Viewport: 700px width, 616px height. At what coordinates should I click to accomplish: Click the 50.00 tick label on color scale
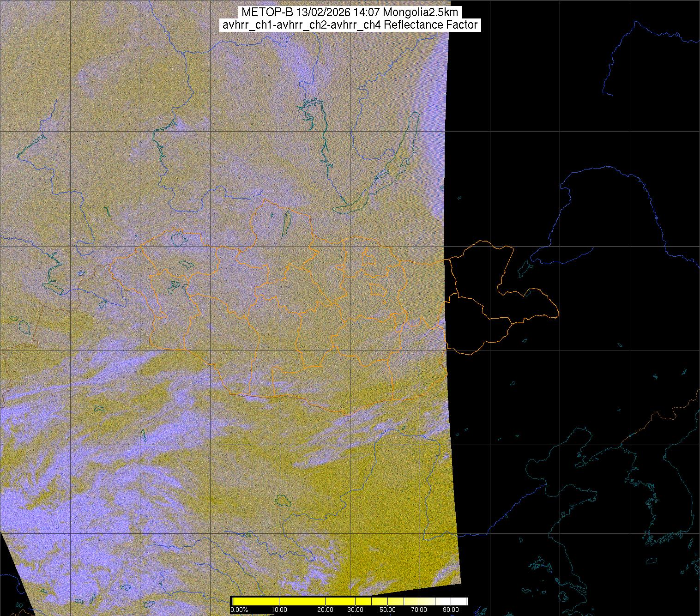pos(388,610)
